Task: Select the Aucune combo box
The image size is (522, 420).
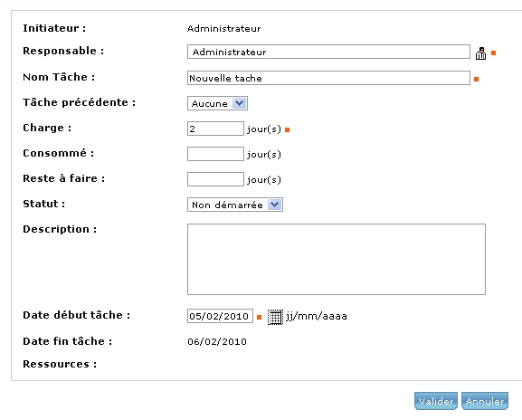Action: (217, 103)
